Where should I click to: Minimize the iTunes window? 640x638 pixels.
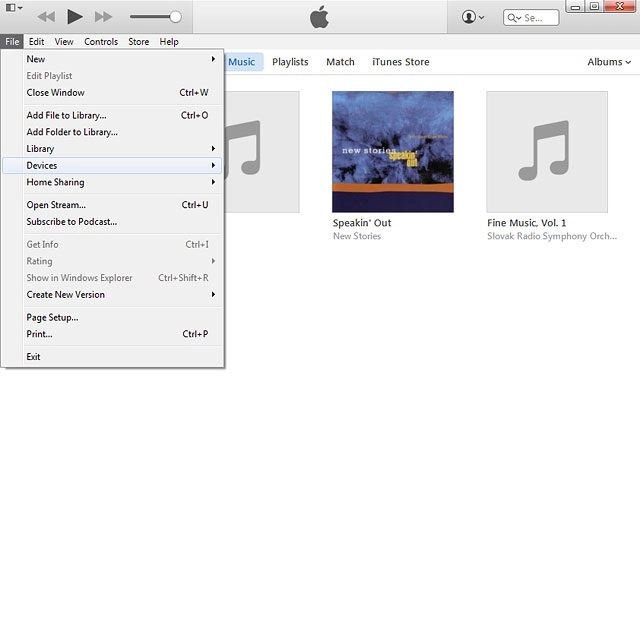pos(575,7)
